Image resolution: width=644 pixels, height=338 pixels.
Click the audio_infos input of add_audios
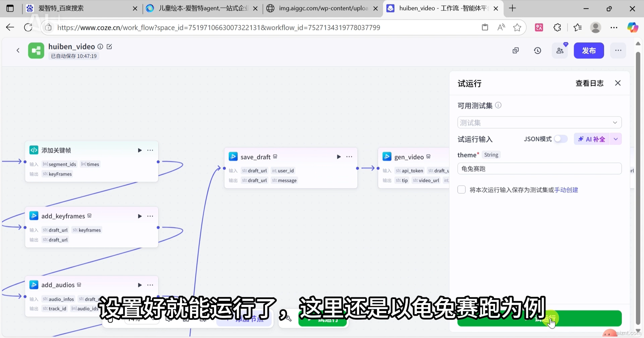(x=58, y=299)
